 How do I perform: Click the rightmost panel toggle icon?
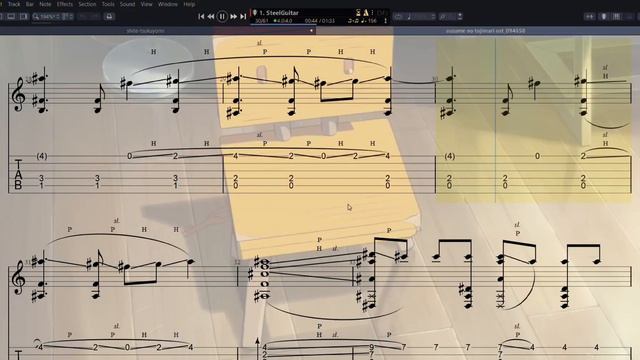tap(630, 16)
